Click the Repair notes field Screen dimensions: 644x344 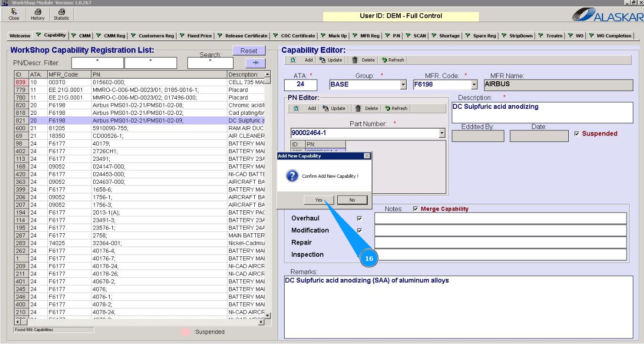[x=500, y=242]
